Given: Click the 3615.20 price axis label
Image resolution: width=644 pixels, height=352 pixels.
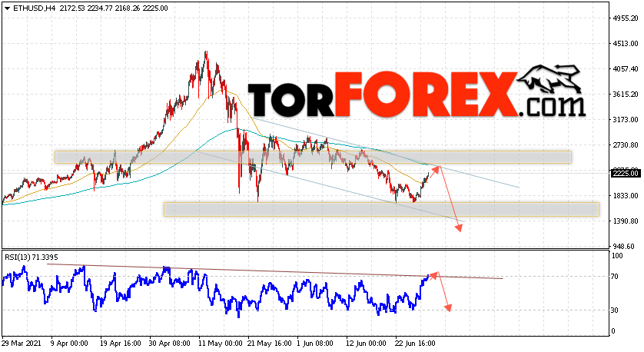Looking at the screenshot, I should click(x=625, y=94).
